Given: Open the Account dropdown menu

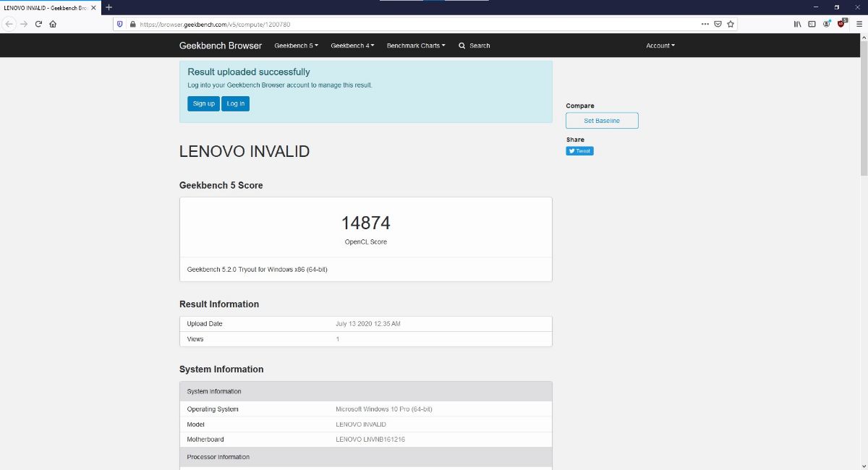Looking at the screenshot, I should pos(660,46).
